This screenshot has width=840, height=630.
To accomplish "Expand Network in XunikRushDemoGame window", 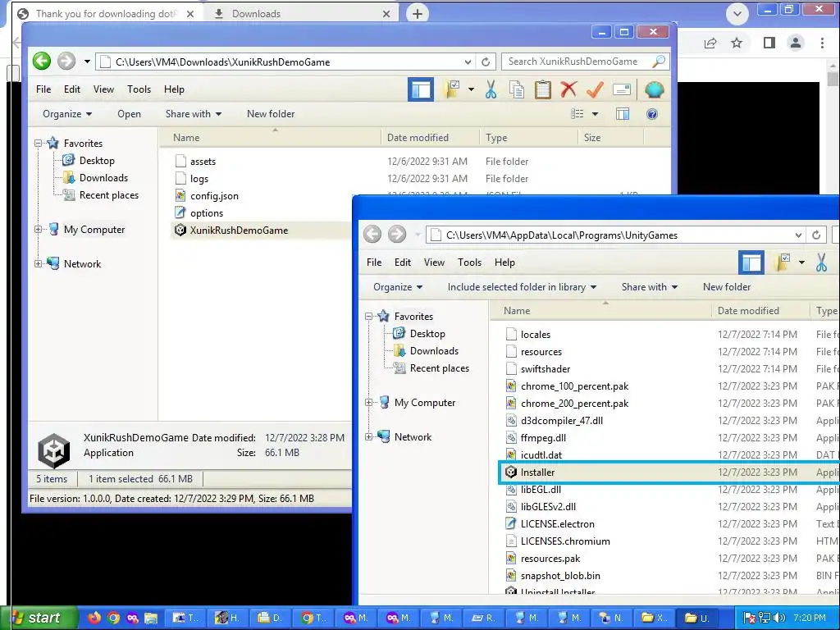I will (38, 263).
